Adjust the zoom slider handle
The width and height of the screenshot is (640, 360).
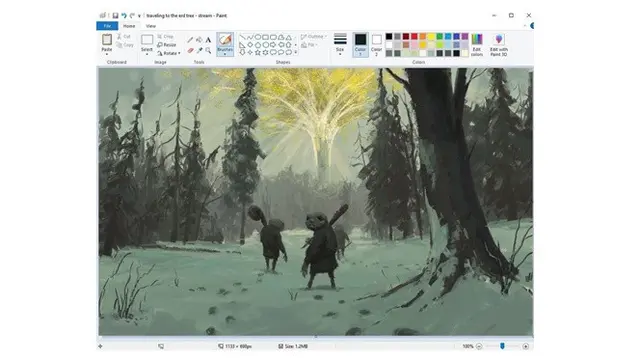pyautogui.click(x=502, y=346)
